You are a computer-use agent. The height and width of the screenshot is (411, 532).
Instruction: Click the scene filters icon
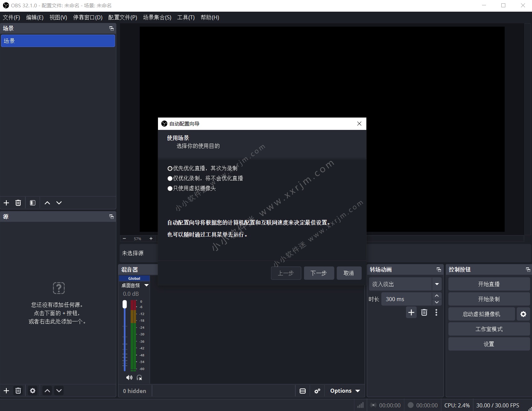33,203
